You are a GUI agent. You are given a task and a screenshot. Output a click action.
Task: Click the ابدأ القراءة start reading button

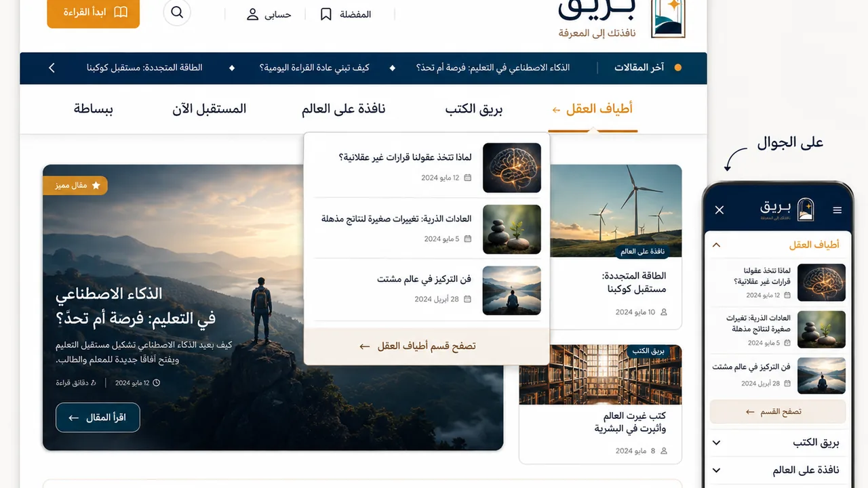click(94, 13)
